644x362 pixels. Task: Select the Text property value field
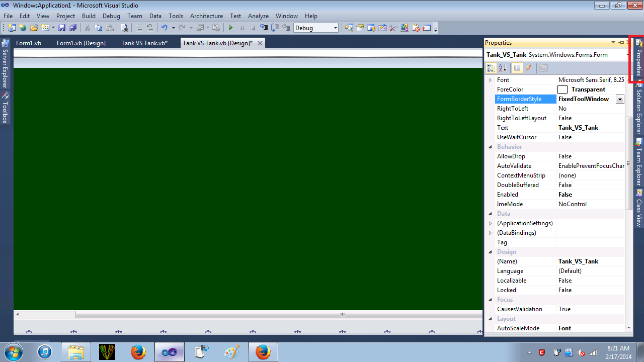(x=591, y=128)
